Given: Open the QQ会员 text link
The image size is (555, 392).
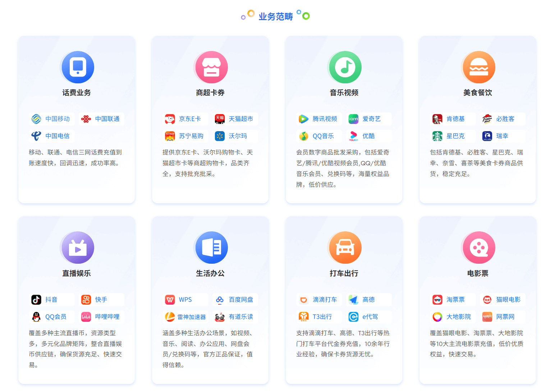Looking at the screenshot, I should pos(56,317).
